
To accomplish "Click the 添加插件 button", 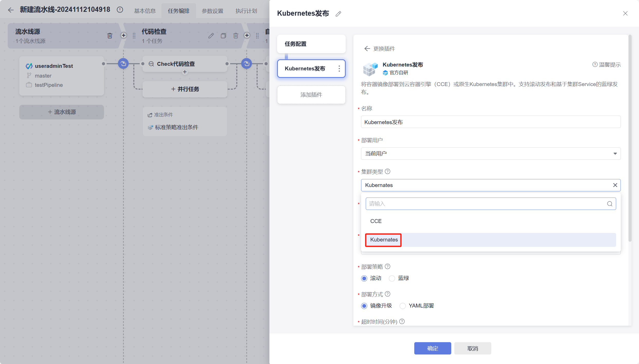I will (311, 95).
